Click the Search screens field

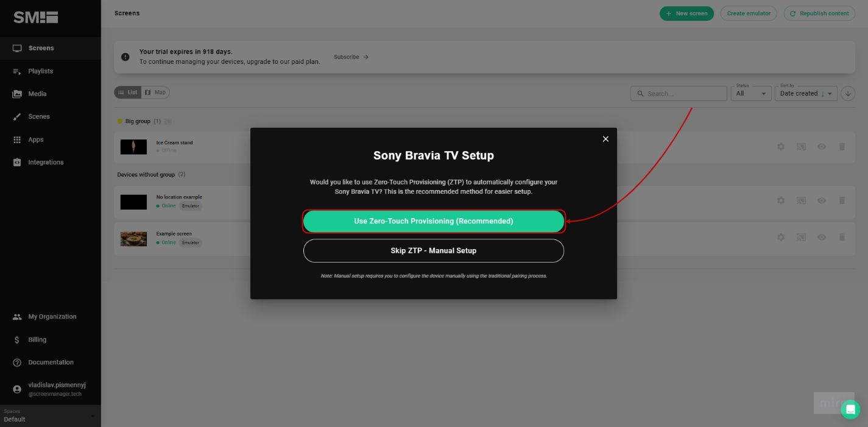[x=679, y=93]
